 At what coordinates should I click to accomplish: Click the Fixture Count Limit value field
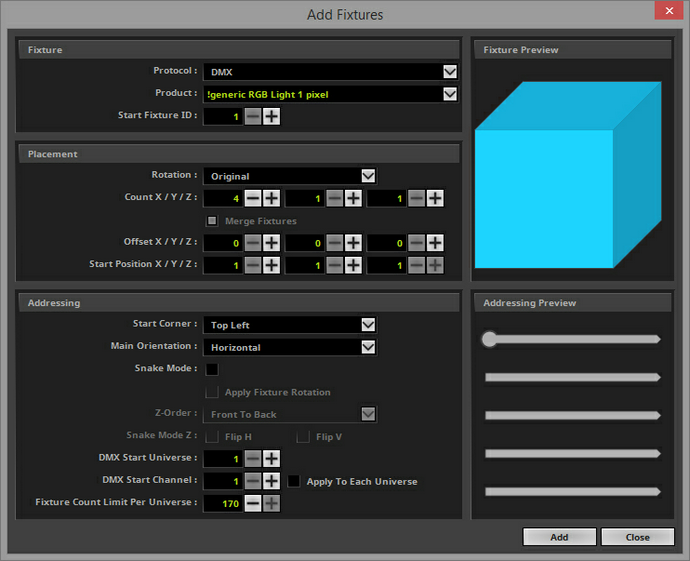[223, 503]
